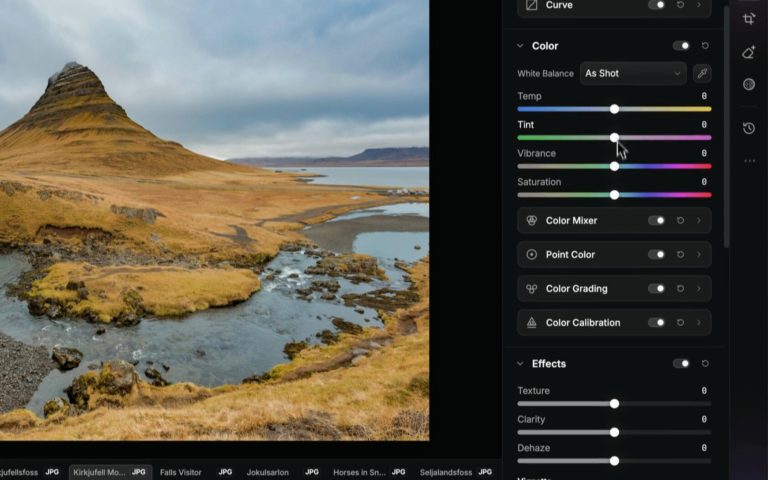The image size is (768, 480).
Task: Click the Dehaze slider handle
Action: [614, 461]
